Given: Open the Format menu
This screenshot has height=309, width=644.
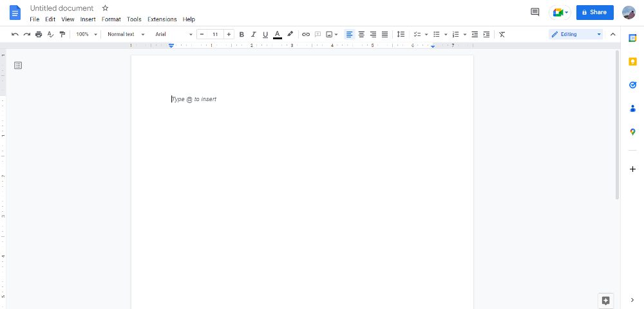Looking at the screenshot, I should tap(111, 19).
